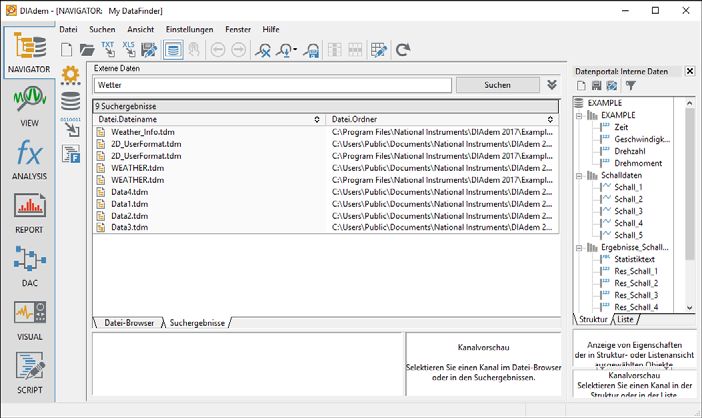Click the new file icon in Datenportal
This screenshot has width=702, height=418.
tap(581, 85)
